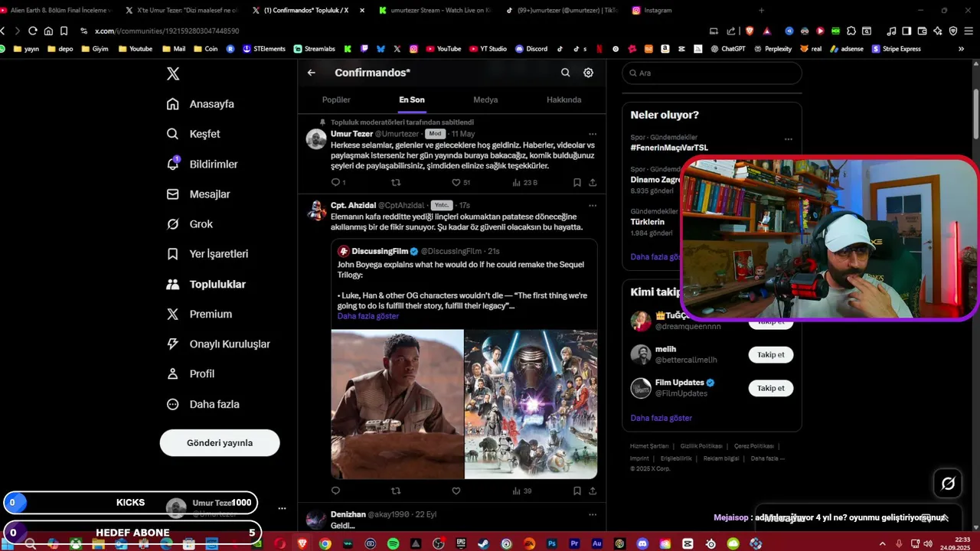The image size is (980, 551).
Task: Open more options on Cpt. Ahzidal's post
Action: point(593,205)
